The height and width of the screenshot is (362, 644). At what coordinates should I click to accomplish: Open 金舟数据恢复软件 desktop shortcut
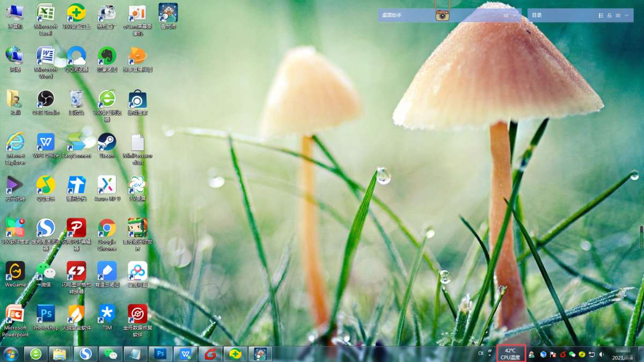(x=137, y=321)
